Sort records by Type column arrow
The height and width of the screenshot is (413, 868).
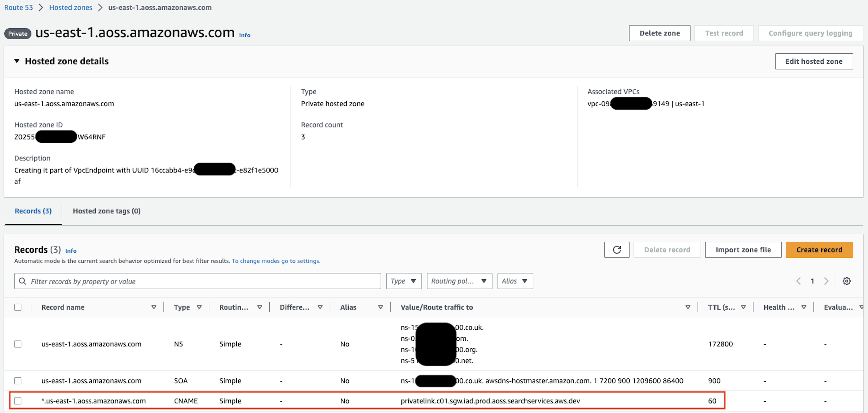199,307
